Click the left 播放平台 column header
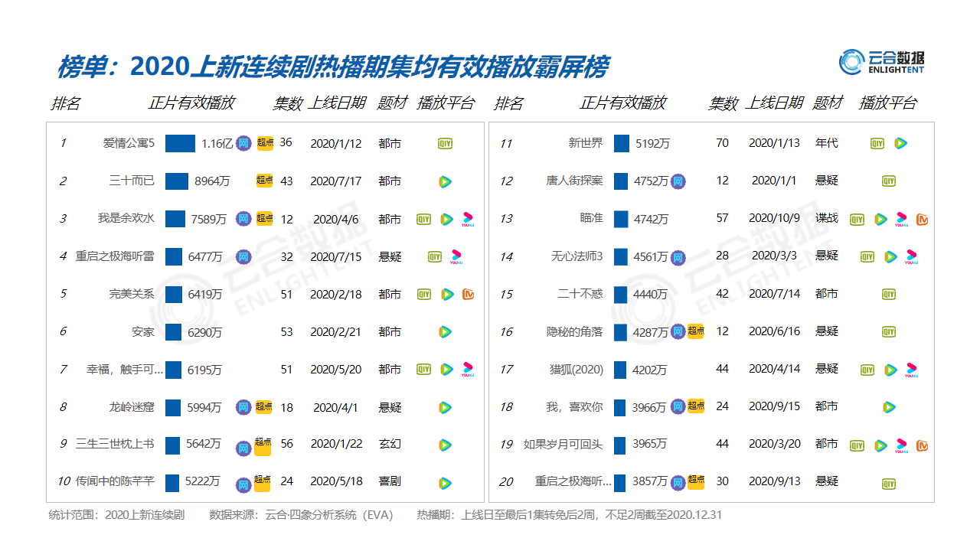980x551 pixels. [x=446, y=103]
